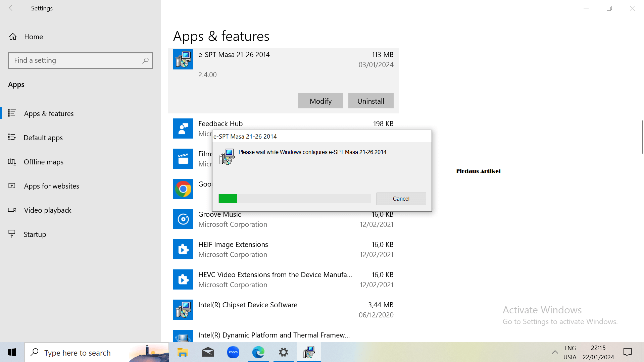Click the back arrow in Settings header

(12, 8)
